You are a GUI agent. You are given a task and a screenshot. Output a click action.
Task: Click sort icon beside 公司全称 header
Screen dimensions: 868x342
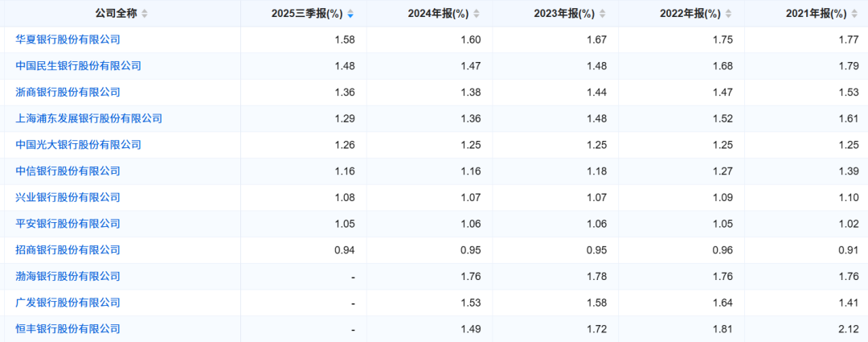pos(145,14)
